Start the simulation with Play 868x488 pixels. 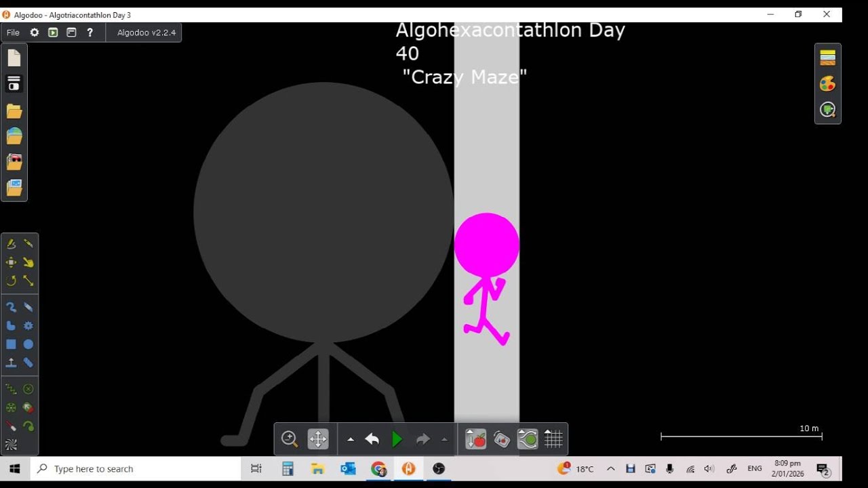click(x=397, y=439)
